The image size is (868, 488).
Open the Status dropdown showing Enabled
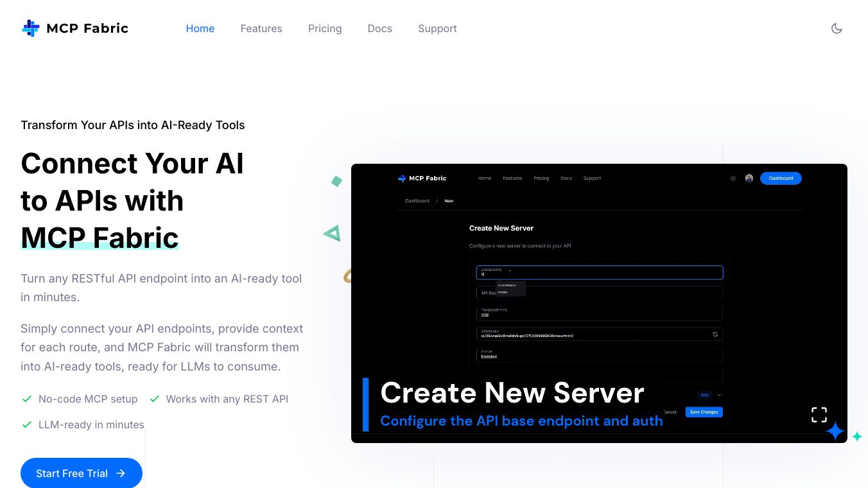[x=600, y=354]
